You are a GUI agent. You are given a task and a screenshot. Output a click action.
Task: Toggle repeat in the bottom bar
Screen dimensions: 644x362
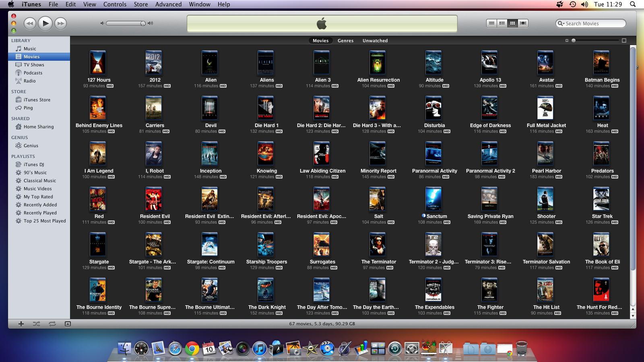click(52, 324)
